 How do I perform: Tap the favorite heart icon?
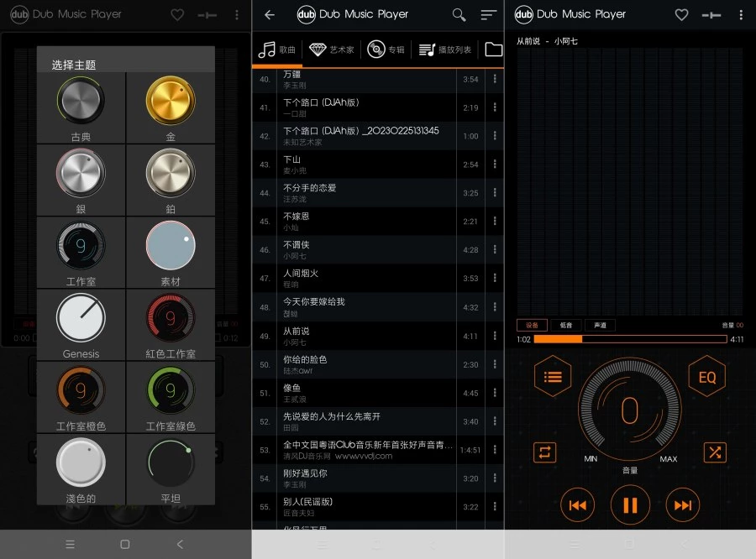[681, 14]
